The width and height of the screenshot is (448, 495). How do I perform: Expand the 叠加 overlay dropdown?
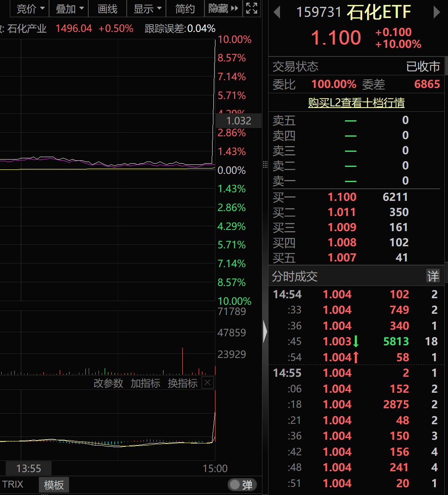pos(69,9)
